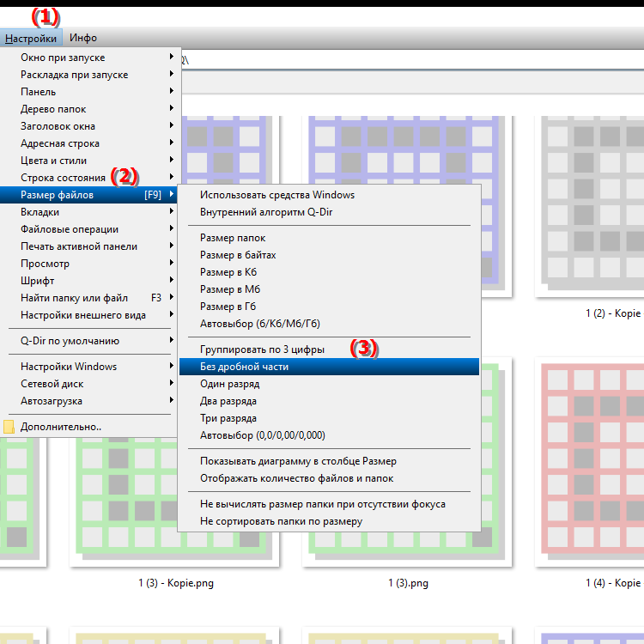Screen dimensions: 644x644
Task: Select Три разряда option
Action: (x=329, y=418)
